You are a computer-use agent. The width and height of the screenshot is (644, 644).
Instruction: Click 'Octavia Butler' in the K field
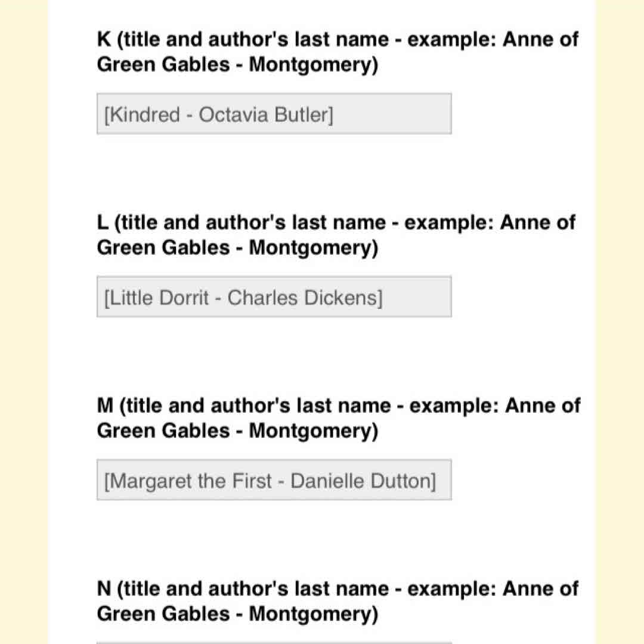click(x=264, y=114)
